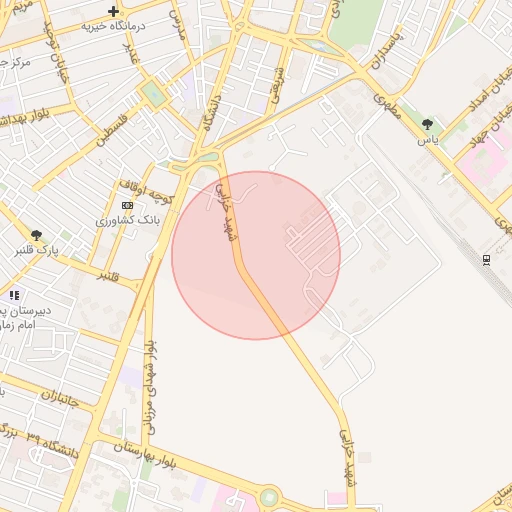Image resolution: width=512 pixels, height=512 pixels.
Task: Select the railway station icon
Action: (x=487, y=260)
